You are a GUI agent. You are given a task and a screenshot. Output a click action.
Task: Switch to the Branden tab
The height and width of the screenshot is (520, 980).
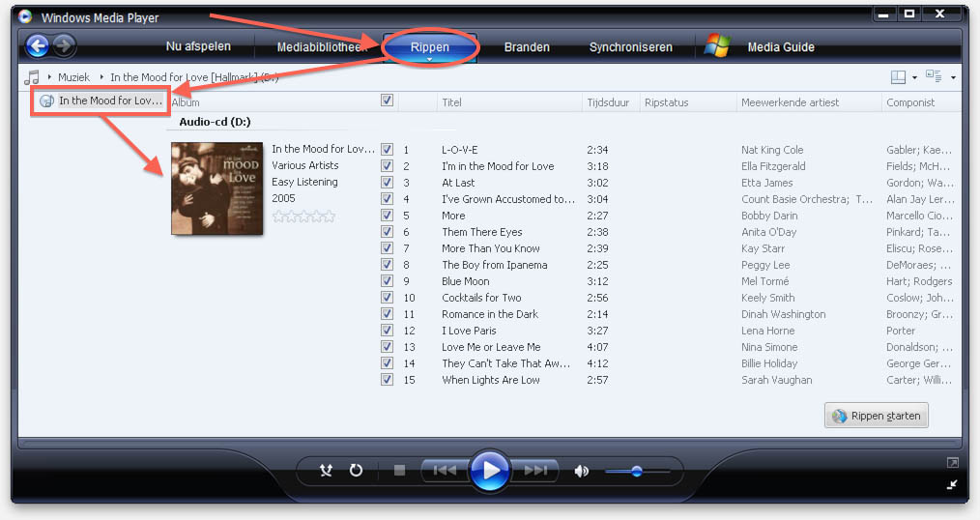tap(527, 46)
